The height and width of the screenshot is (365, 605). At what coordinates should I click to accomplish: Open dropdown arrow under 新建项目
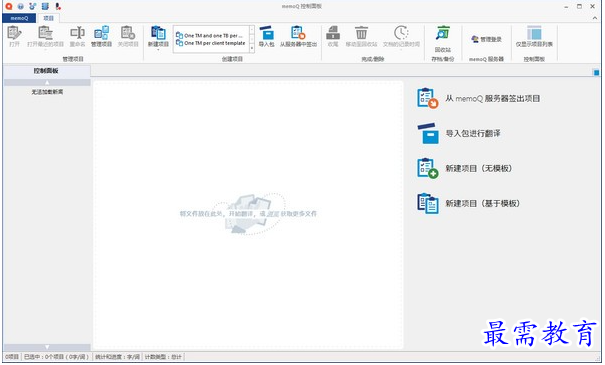[x=158, y=50]
